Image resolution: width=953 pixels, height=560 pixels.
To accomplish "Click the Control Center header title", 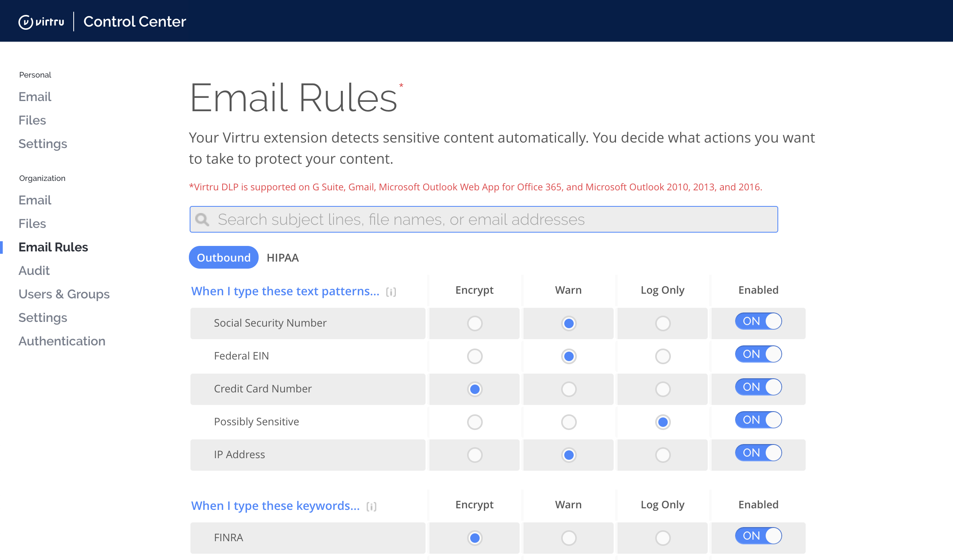I will tap(134, 22).
